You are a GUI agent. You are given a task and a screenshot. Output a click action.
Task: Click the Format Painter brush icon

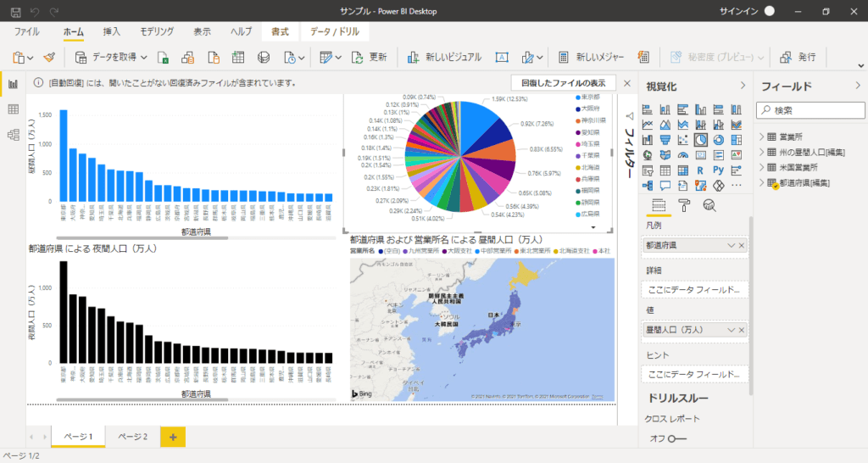pos(49,57)
